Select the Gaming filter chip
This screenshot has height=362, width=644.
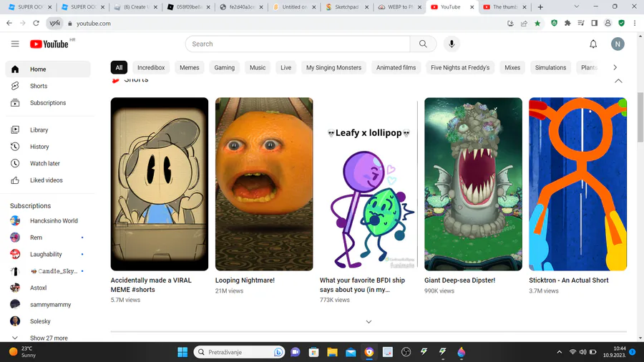pos(224,68)
